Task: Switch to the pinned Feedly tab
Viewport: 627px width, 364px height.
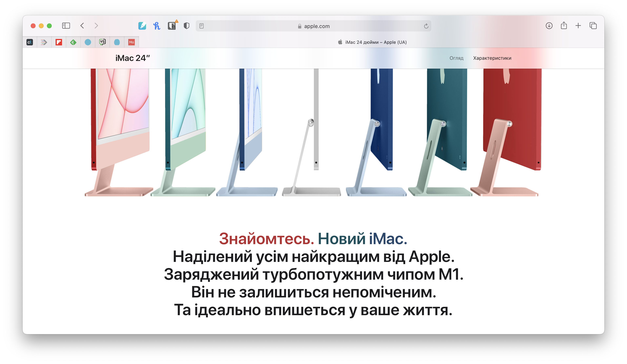Action: tap(73, 42)
